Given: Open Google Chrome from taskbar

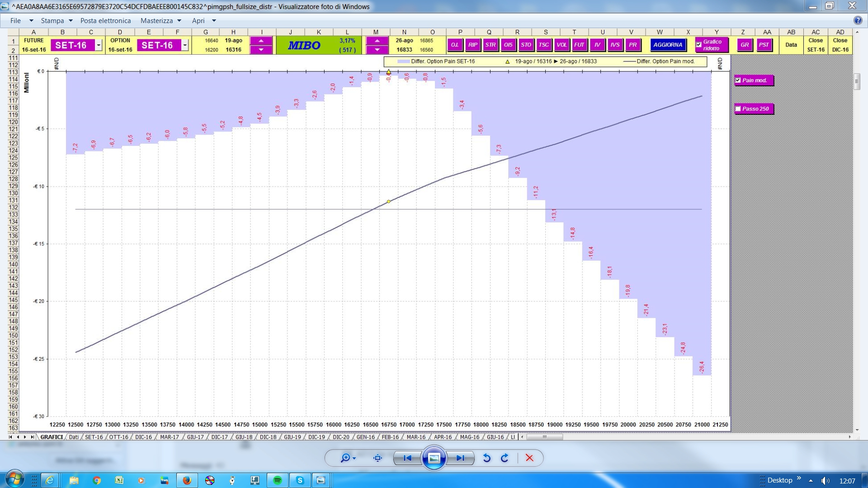Looking at the screenshot, I should click(x=97, y=480).
